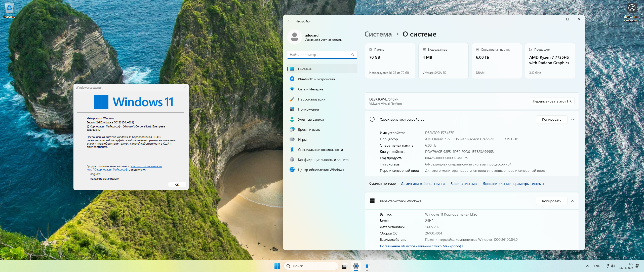
Task: Click Копировать for Windows characteristics
Action: pyautogui.click(x=551, y=201)
